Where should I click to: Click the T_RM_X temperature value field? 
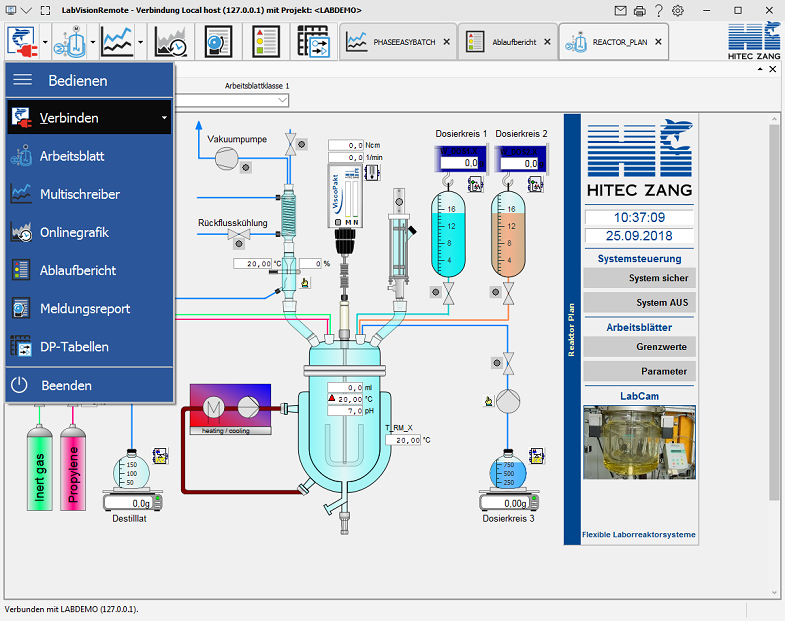coord(404,440)
